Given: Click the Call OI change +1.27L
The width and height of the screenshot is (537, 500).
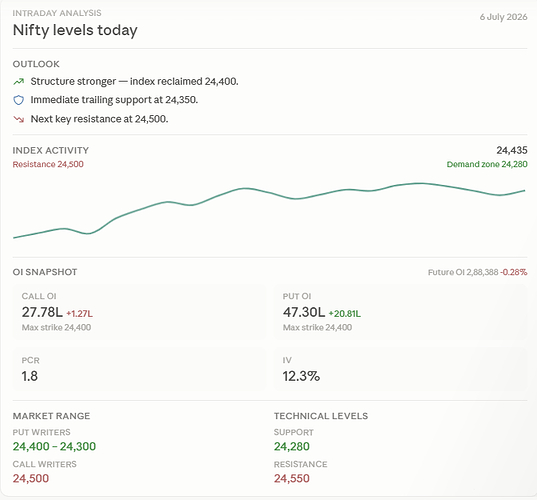Looking at the screenshot, I should [79, 314].
